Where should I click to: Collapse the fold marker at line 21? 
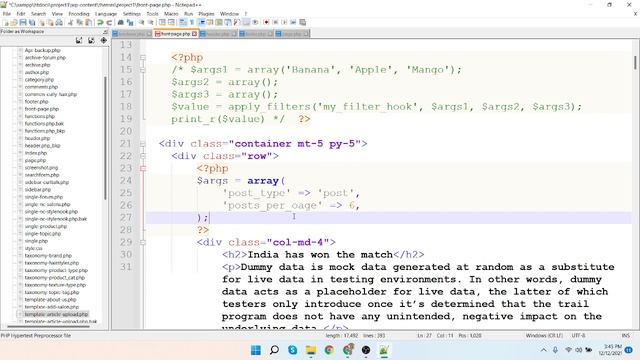[x=143, y=144]
